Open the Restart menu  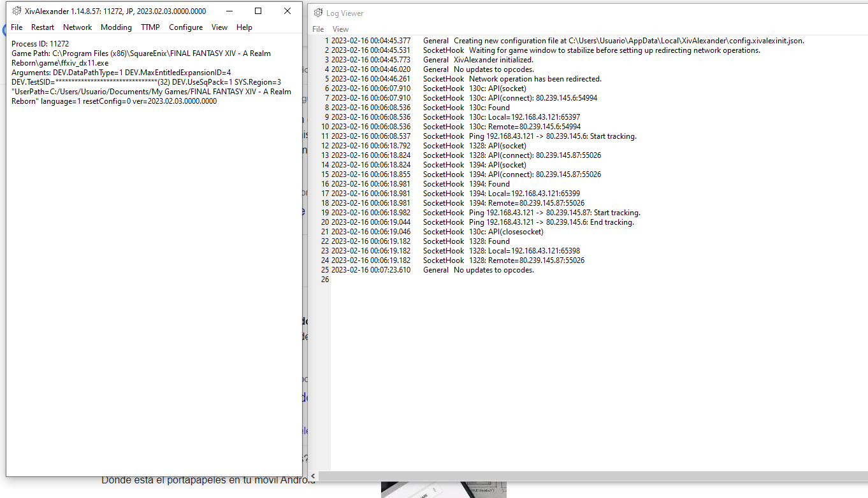42,27
